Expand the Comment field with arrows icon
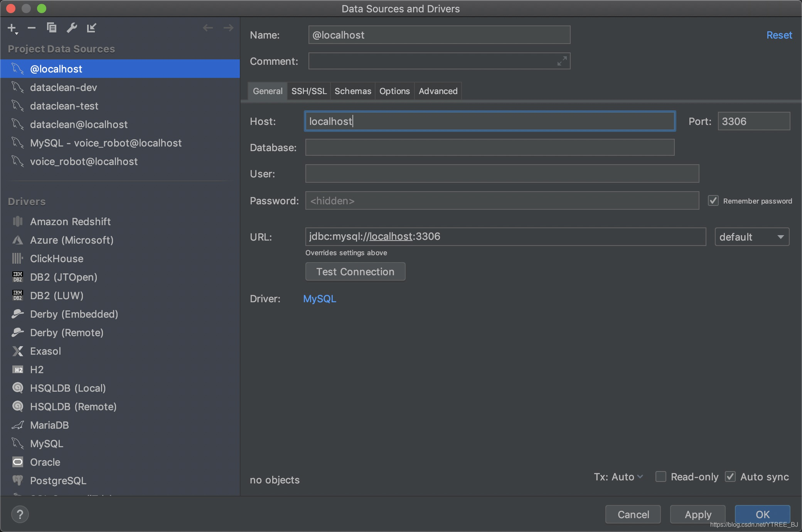Viewport: 802px width, 532px height. 562,61
